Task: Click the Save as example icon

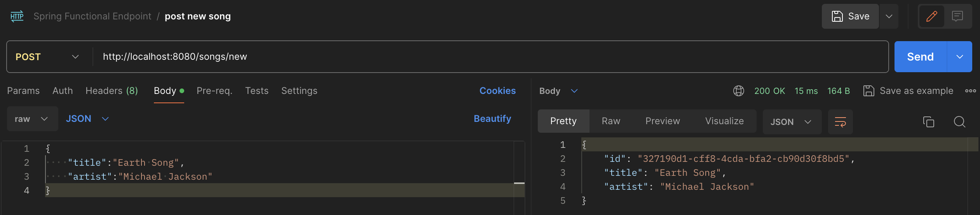Action: pos(869,91)
